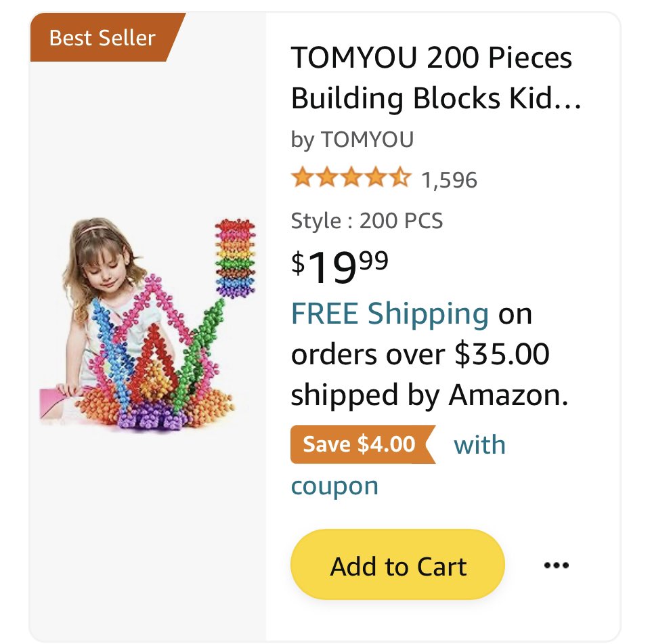Click the word 'coupon' link text
The height and width of the screenshot is (644, 650).
pos(334,486)
